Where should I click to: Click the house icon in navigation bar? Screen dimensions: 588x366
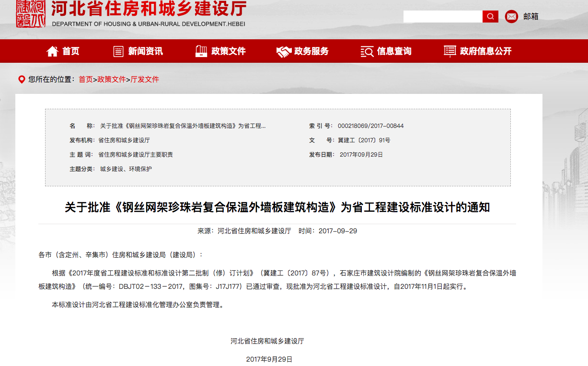[x=52, y=51]
